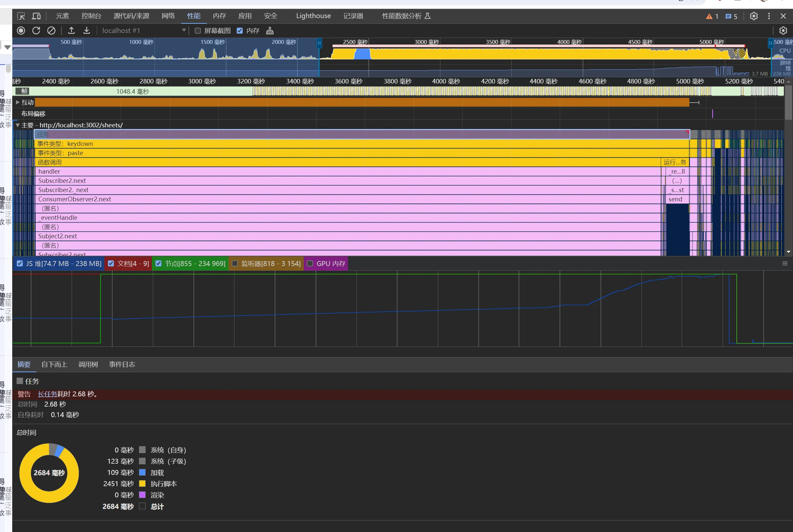
Task: Enable the 监听器 counter checkbox
Action: point(235,264)
